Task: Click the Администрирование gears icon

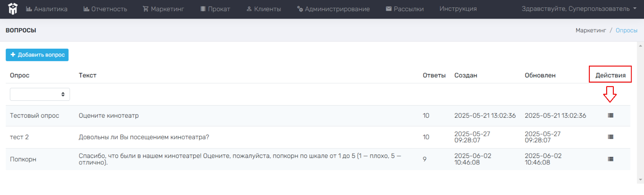Action: coord(300,8)
